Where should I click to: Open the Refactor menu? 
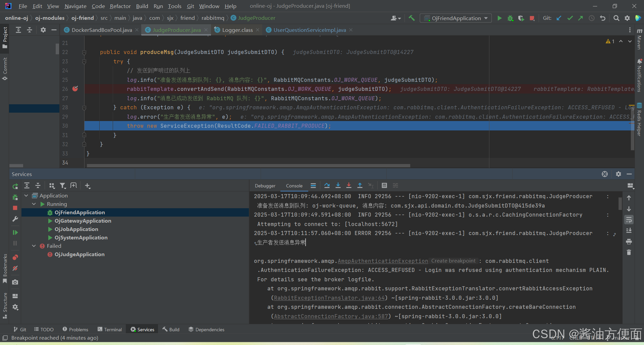tap(120, 6)
